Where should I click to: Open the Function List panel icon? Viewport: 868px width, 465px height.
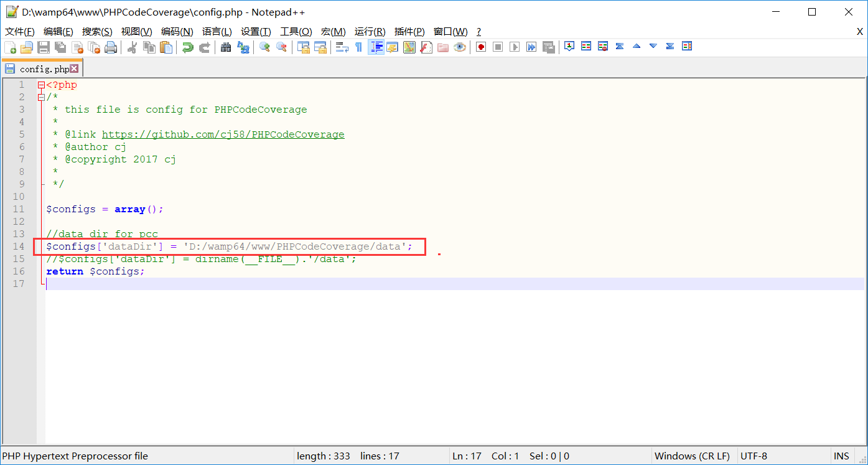426,47
